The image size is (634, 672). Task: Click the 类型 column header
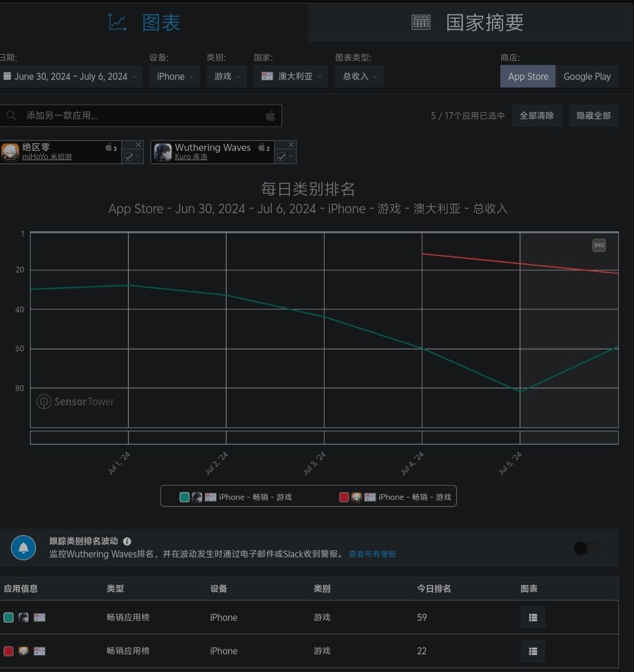(115, 589)
